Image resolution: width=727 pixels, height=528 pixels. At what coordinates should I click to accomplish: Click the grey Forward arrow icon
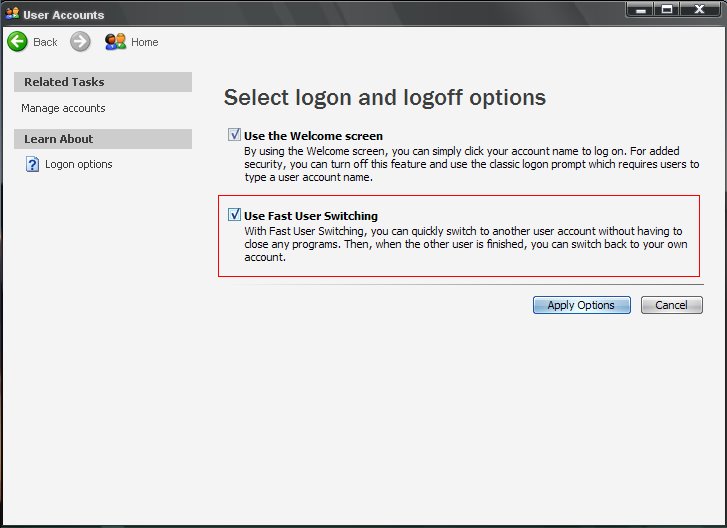(x=80, y=42)
